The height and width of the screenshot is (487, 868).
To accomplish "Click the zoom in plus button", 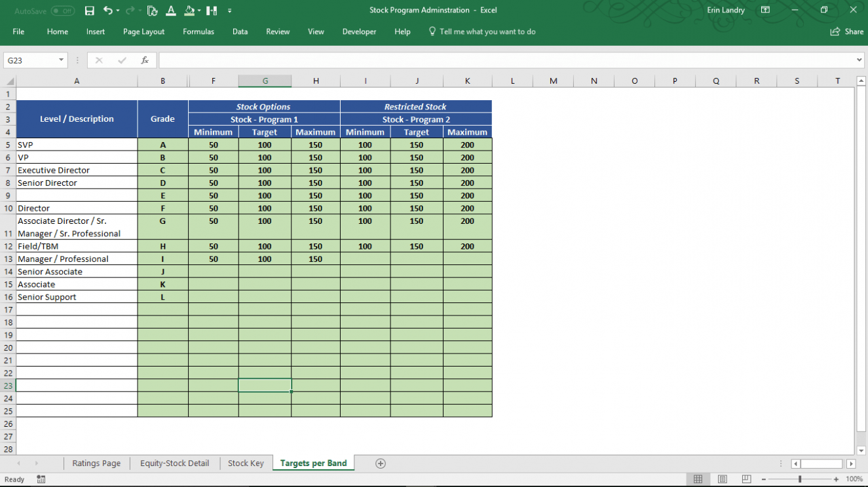I will tap(836, 479).
